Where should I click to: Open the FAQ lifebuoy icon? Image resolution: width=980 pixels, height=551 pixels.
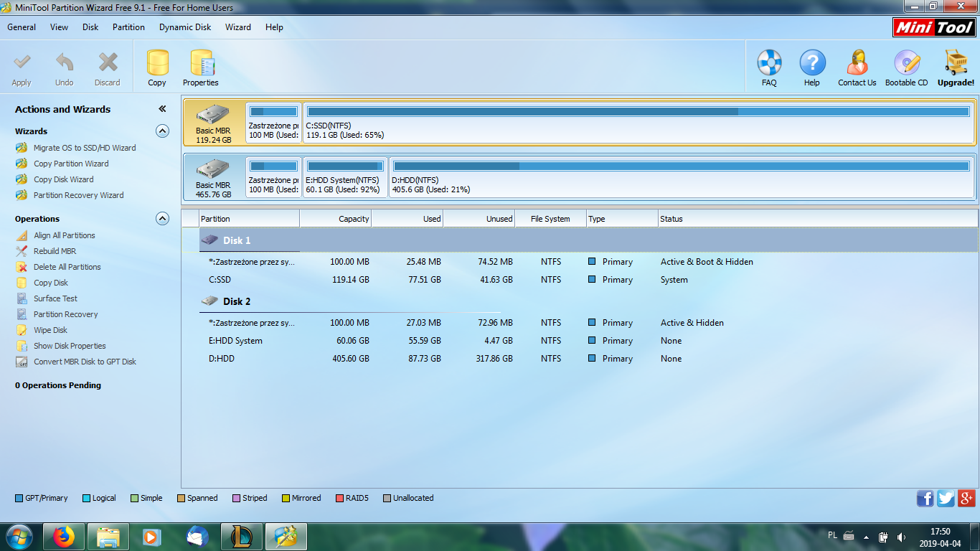(769, 63)
